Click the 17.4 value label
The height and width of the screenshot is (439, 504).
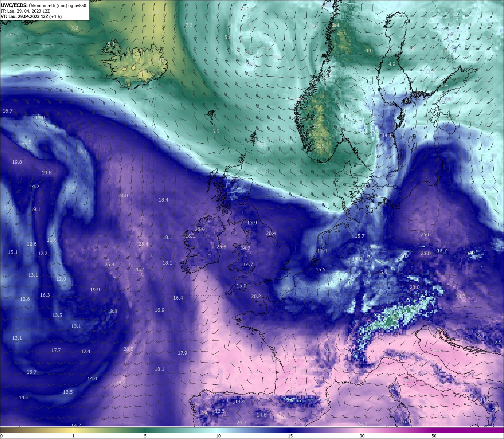click(85, 352)
